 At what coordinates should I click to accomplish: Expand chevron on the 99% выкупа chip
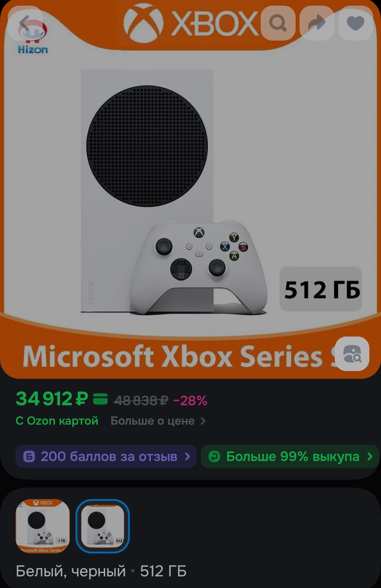370,456
